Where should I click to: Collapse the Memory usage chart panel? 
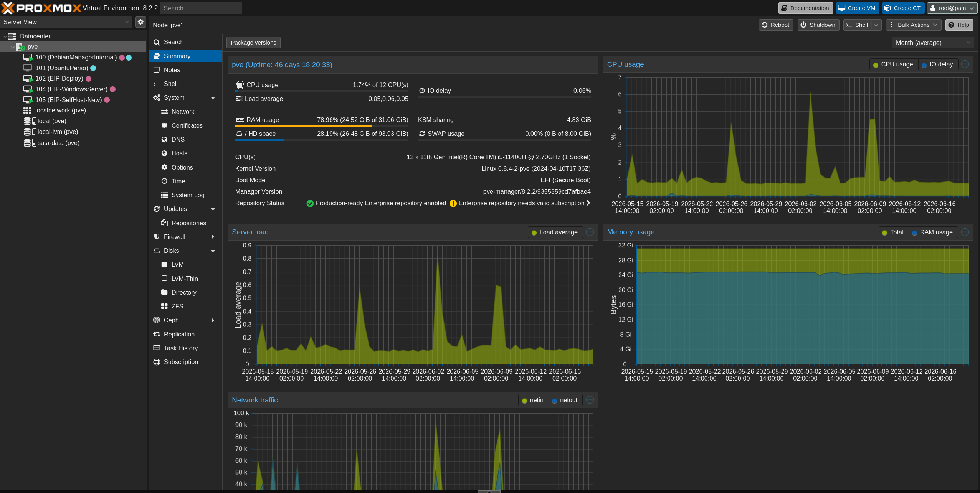[x=965, y=232]
